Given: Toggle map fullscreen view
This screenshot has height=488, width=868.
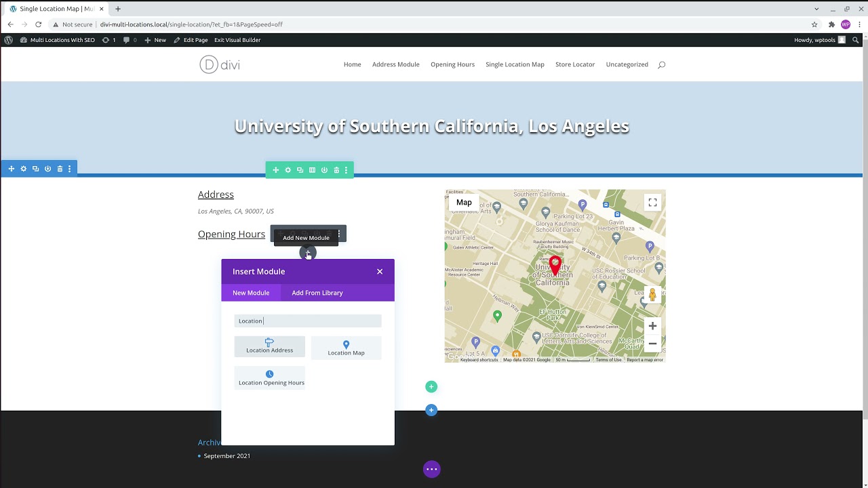Looking at the screenshot, I should (652, 203).
